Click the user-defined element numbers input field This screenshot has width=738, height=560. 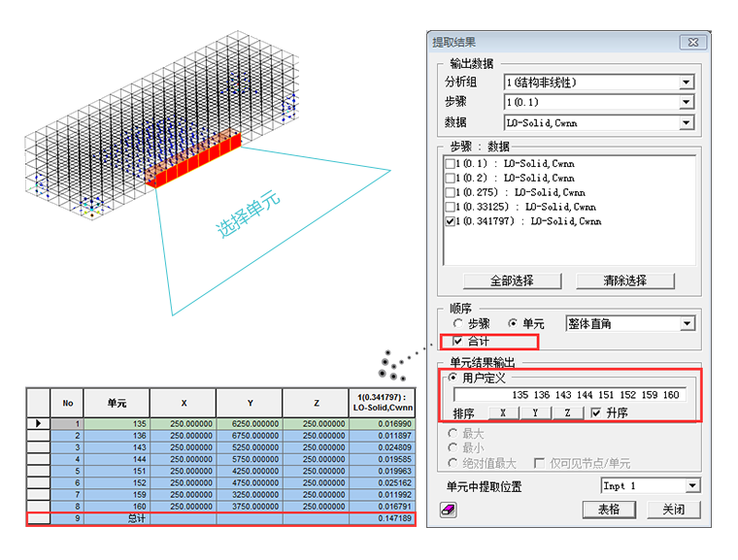(x=569, y=395)
